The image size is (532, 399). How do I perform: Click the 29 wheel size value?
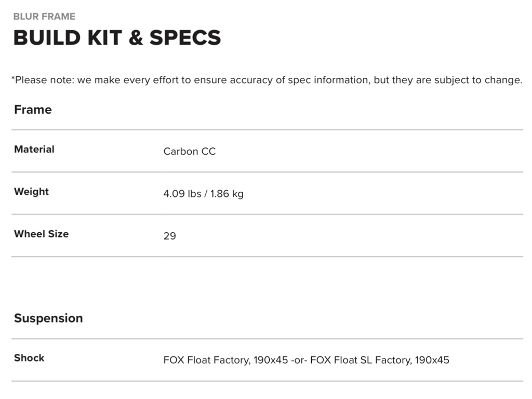(x=169, y=236)
